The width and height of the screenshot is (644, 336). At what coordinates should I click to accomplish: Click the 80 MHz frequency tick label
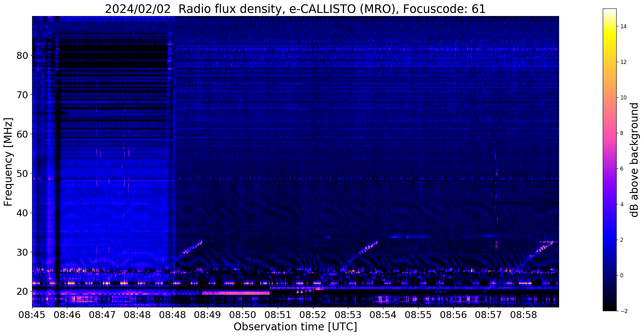coord(22,55)
